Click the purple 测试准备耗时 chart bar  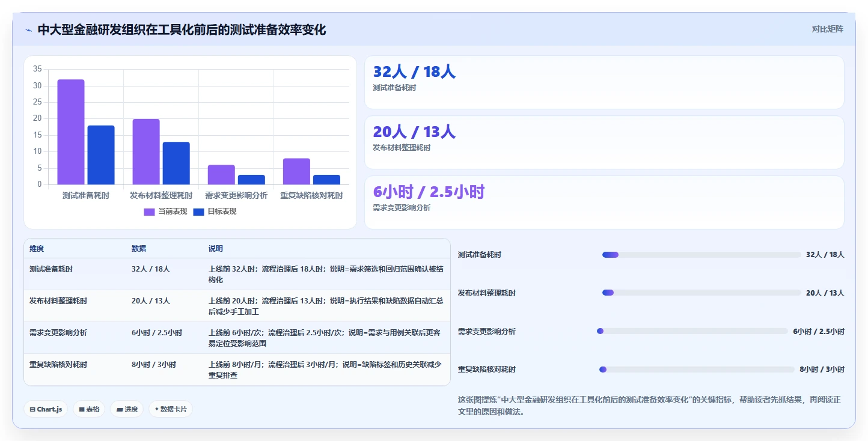(71, 132)
